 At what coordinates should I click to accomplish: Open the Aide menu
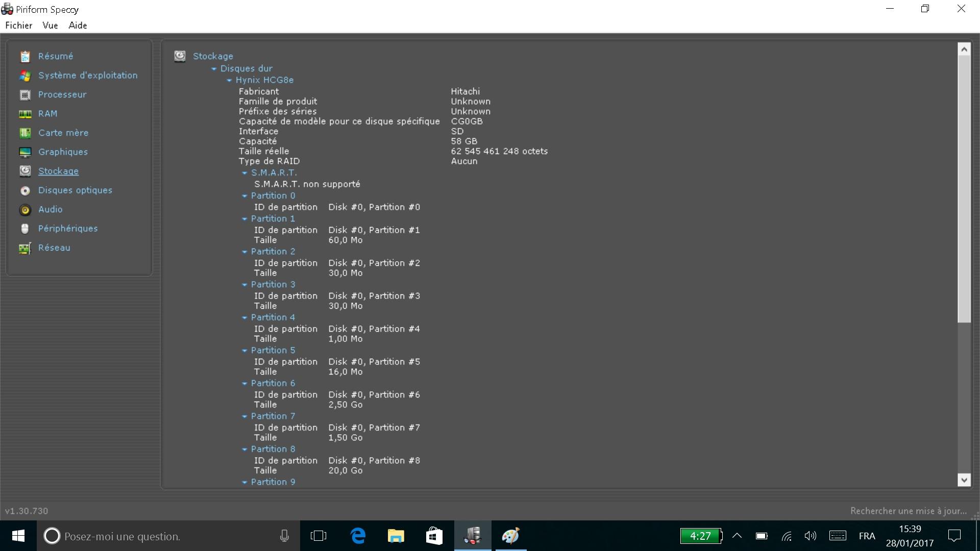coord(78,26)
